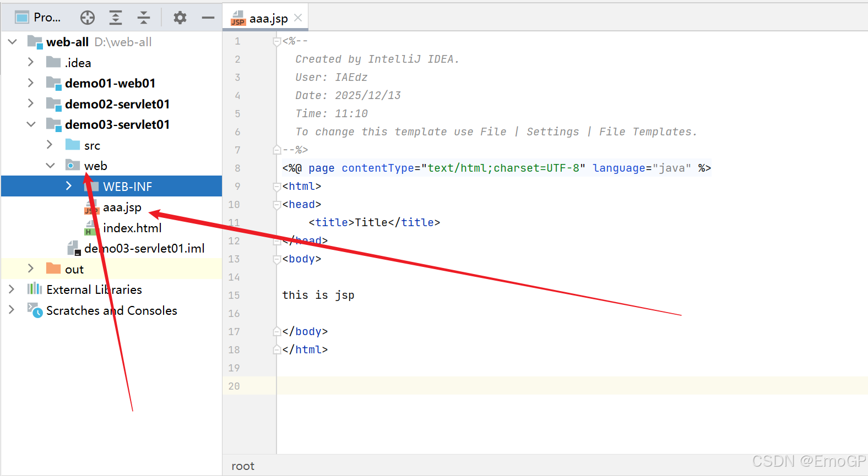Select the WEB-INF folder row
The height and width of the screenshot is (476, 868).
111,186
